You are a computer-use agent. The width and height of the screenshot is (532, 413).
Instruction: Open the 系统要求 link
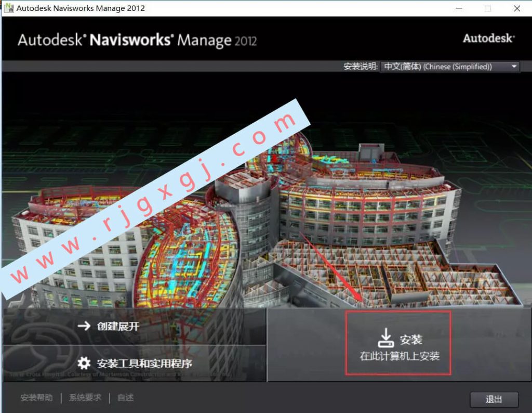(85, 397)
